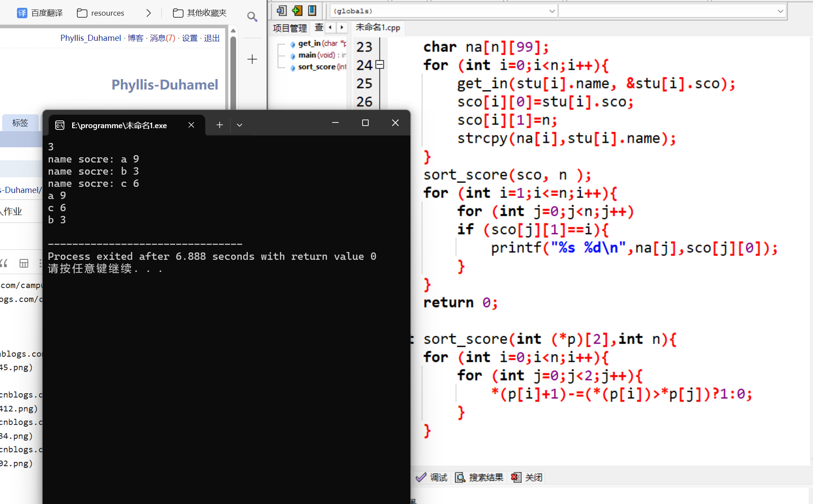Open the 其他收藏夹 bookmarks folder

(200, 13)
